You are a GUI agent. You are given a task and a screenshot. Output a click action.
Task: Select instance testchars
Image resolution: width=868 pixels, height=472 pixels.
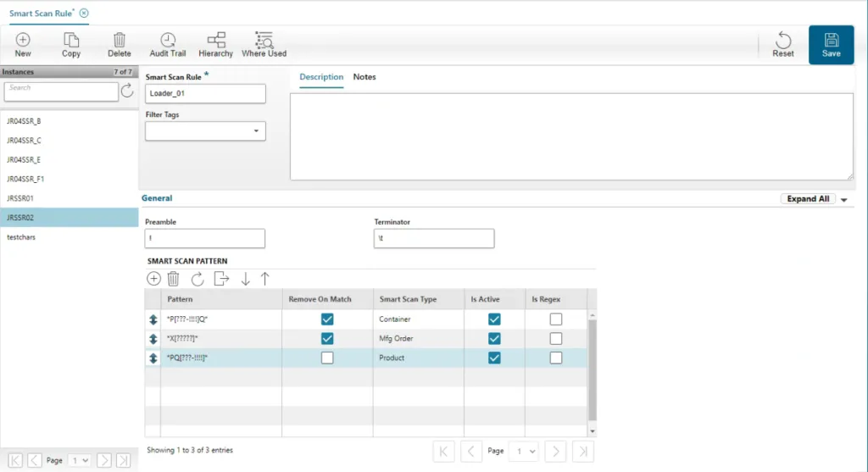pyautogui.click(x=70, y=236)
